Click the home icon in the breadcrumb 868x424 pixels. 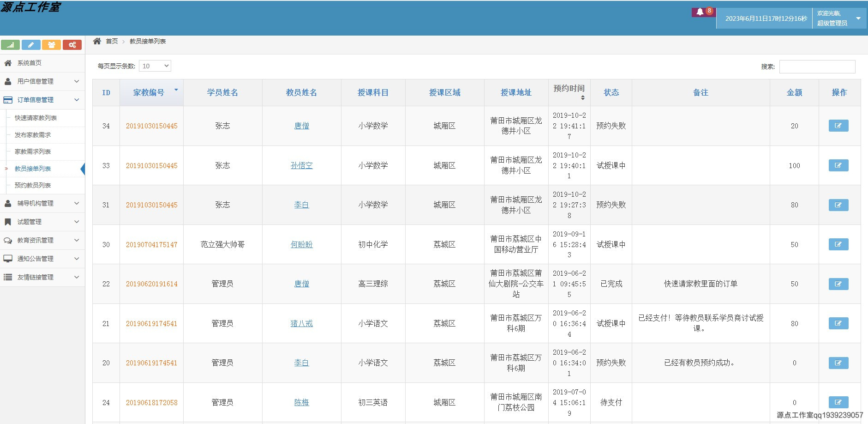click(97, 41)
